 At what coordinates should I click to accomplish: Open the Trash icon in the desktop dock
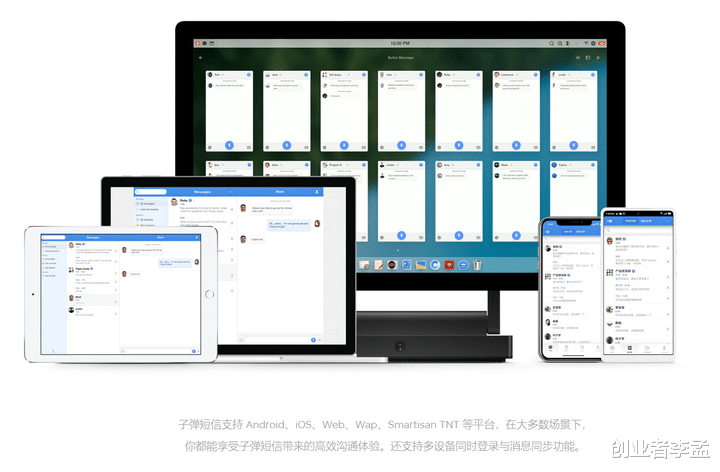pos(477,265)
